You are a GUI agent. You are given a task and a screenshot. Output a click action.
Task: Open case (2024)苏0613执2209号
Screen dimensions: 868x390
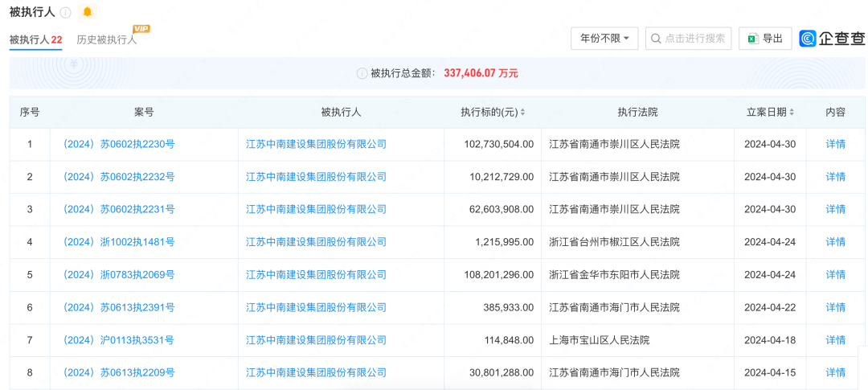(118, 373)
